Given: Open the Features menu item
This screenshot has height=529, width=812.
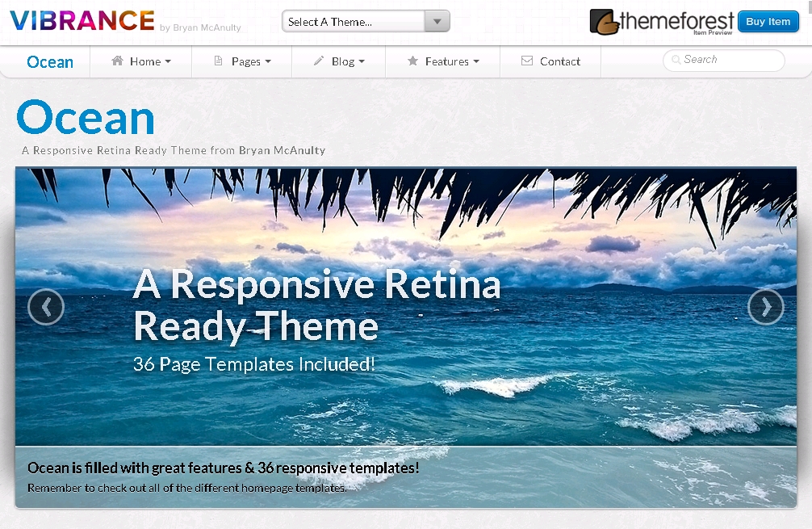Looking at the screenshot, I should point(447,61).
